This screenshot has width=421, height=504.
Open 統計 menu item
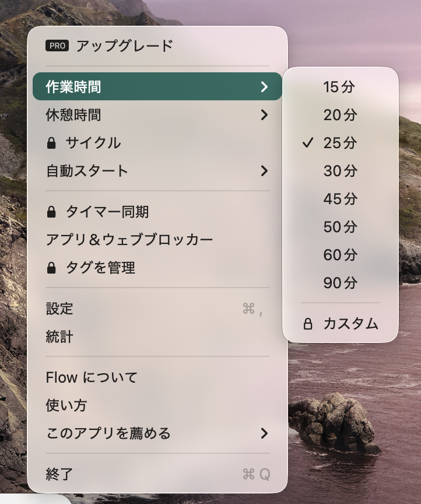157,337
